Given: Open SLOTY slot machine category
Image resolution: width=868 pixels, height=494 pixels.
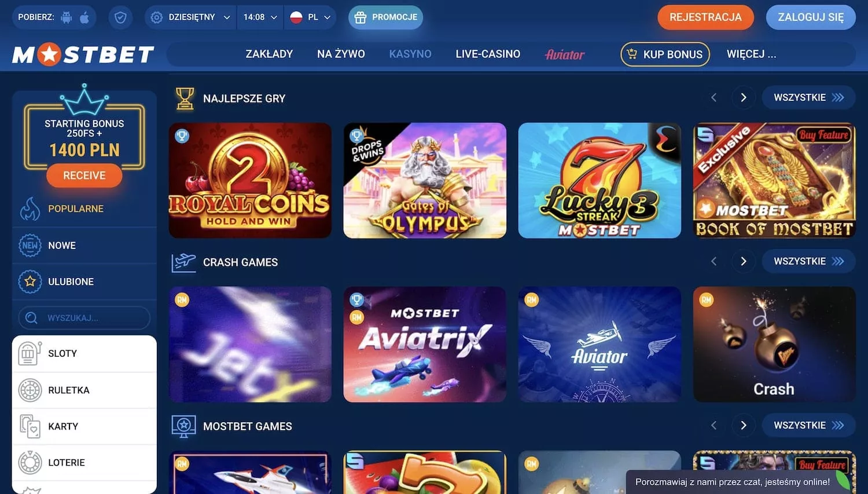Looking at the screenshot, I should click(84, 353).
